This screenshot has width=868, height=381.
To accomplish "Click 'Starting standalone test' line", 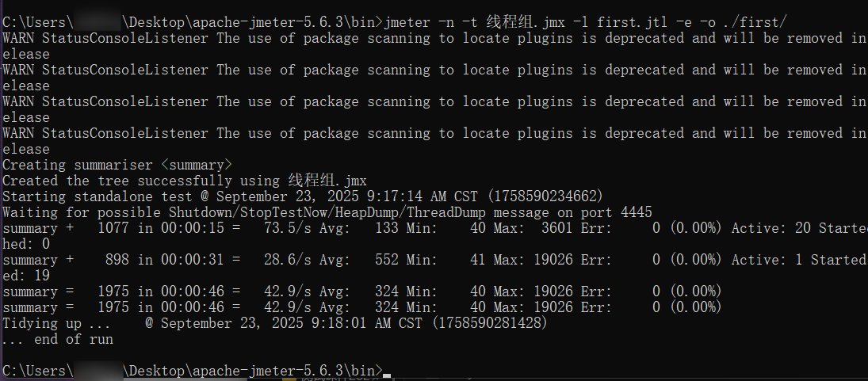I will [x=302, y=196].
